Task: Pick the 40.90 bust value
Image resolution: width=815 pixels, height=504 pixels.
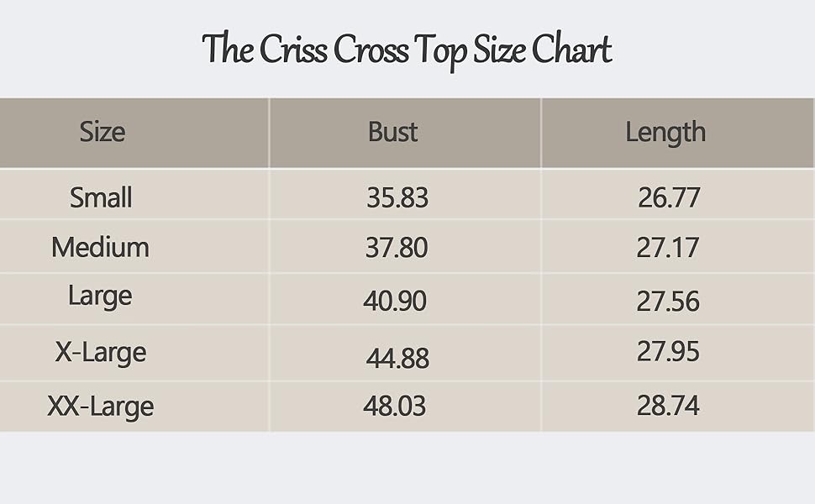Action: click(395, 301)
